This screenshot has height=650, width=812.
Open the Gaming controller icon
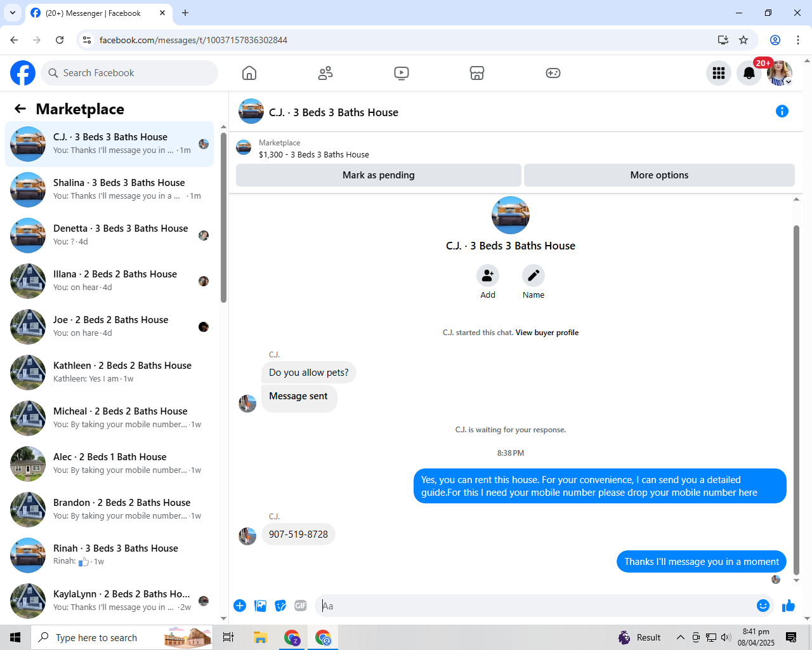pos(553,73)
